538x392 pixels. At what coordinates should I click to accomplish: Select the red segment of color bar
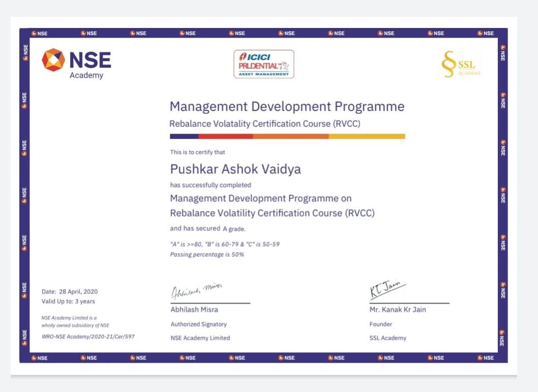point(225,136)
